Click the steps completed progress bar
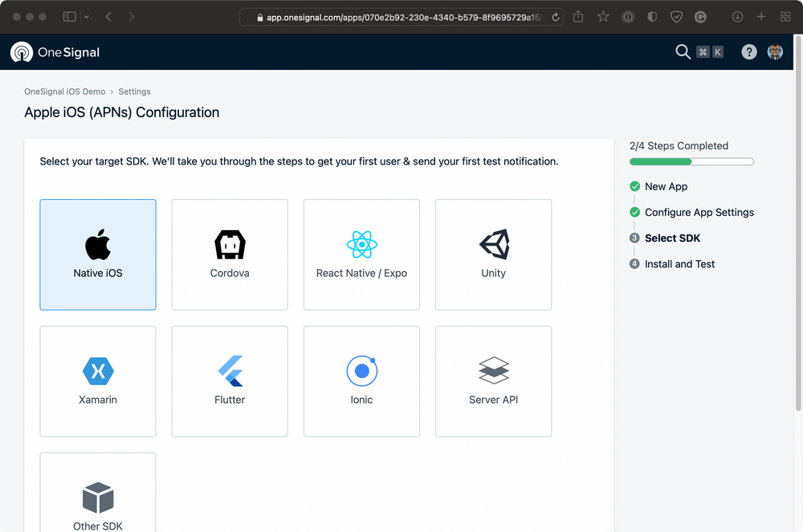This screenshot has height=532, width=803. click(691, 162)
